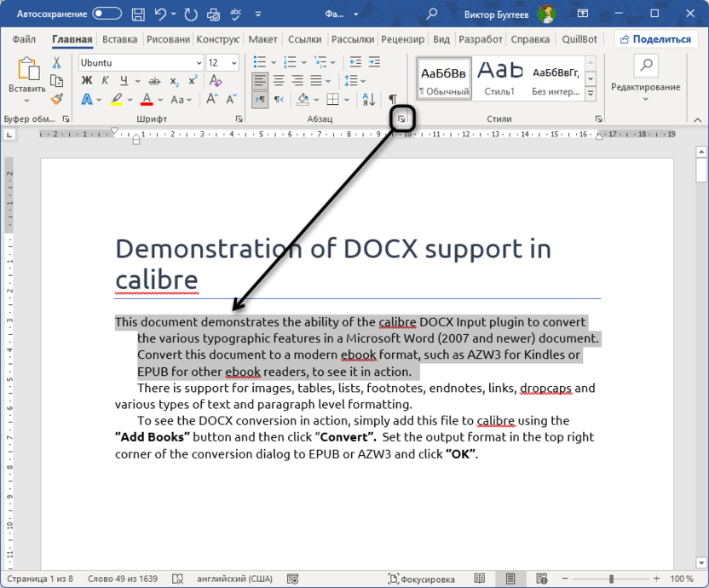Center-align the selected paragraph
This screenshot has height=588, width=709.
pos(280,81)
